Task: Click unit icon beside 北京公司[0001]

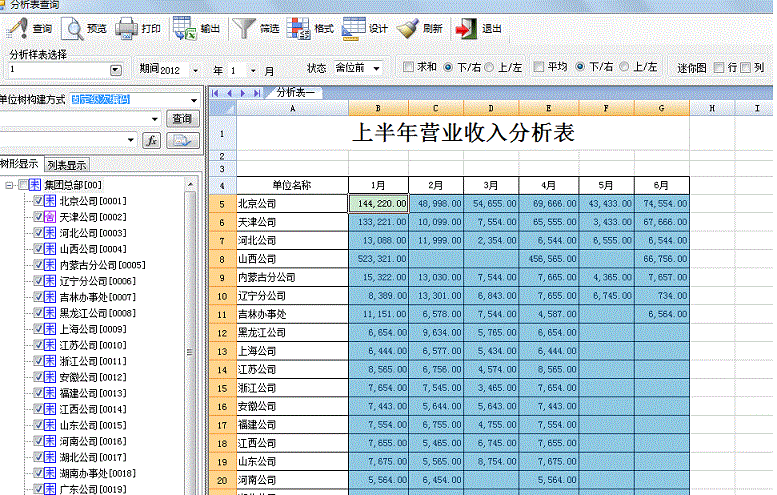Action: pyautogui.click(x=50, y=201)
